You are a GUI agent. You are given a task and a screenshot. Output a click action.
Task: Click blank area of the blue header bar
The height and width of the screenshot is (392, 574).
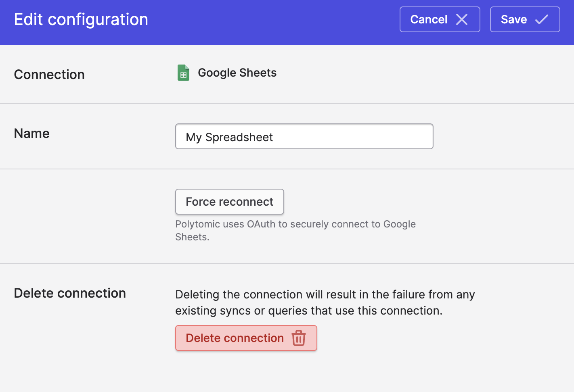coord(274,20)
